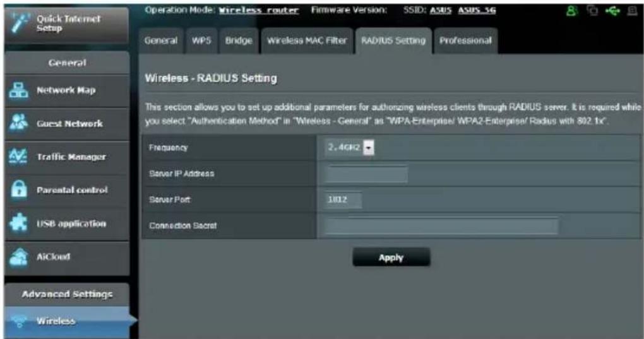Screen dimensions: 644x339
Task: Click the General sidebar section header
Action: [x=67, y=62]
